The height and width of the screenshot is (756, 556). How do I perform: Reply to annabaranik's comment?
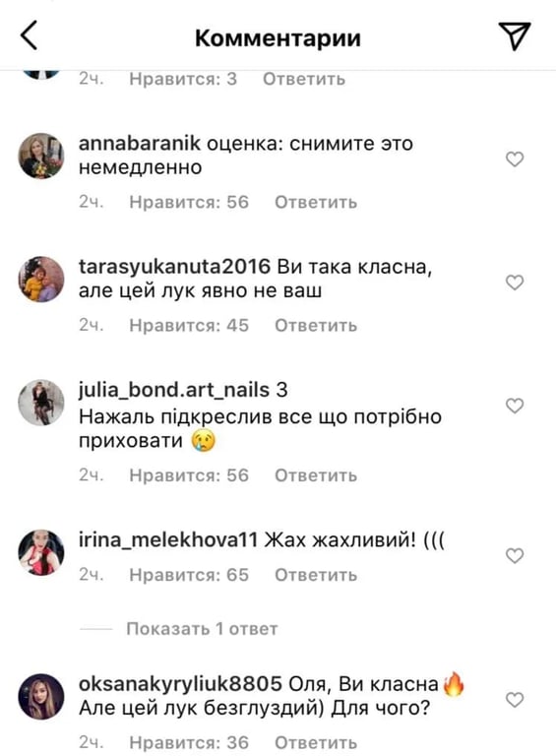point(316,202)
